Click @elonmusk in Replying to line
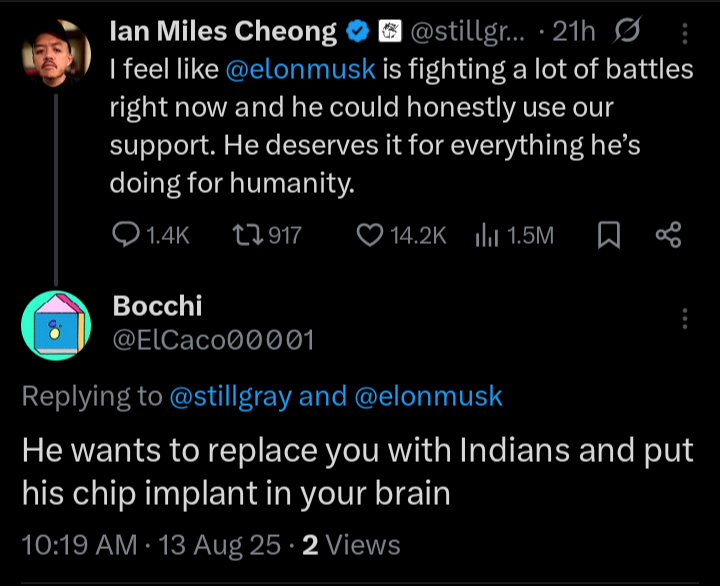This screenshot has width=720, height=586. tap(428, 396)
